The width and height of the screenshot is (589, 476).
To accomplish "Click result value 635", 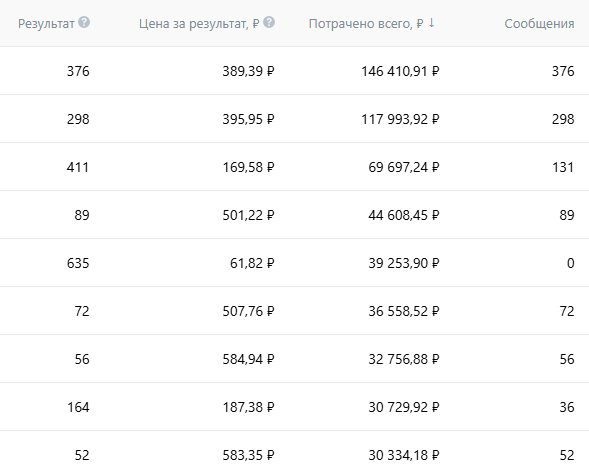I will point(78,263).
